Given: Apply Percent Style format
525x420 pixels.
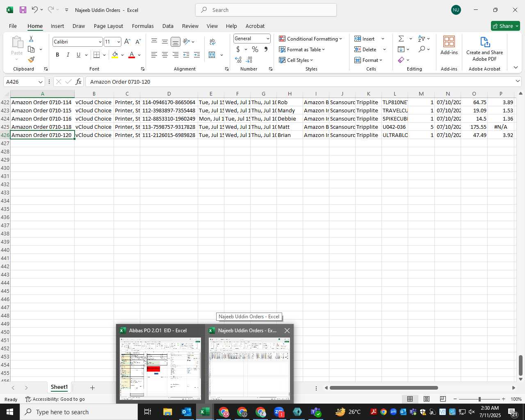Looking at the screenshot, I should (255, 49).
